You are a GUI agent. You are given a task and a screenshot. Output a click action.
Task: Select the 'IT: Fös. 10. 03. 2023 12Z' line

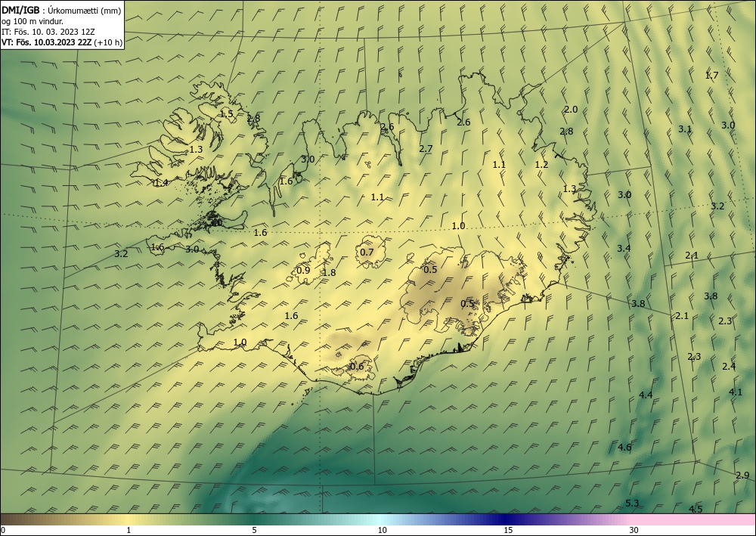click(48, 31)
